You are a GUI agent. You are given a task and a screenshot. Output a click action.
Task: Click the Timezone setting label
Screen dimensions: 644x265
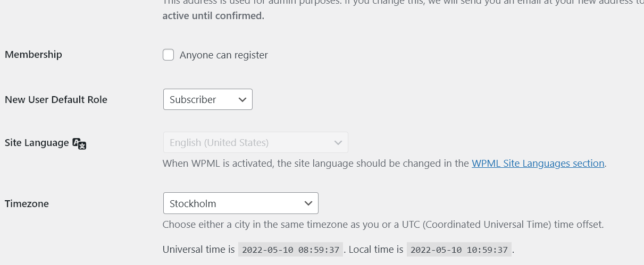[27, 204]
